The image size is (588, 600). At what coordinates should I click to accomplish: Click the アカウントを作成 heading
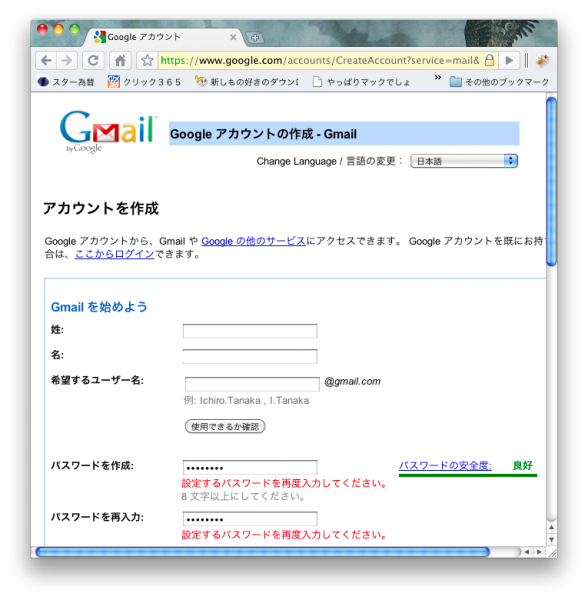pyautogui.click(x=101, y=209)
